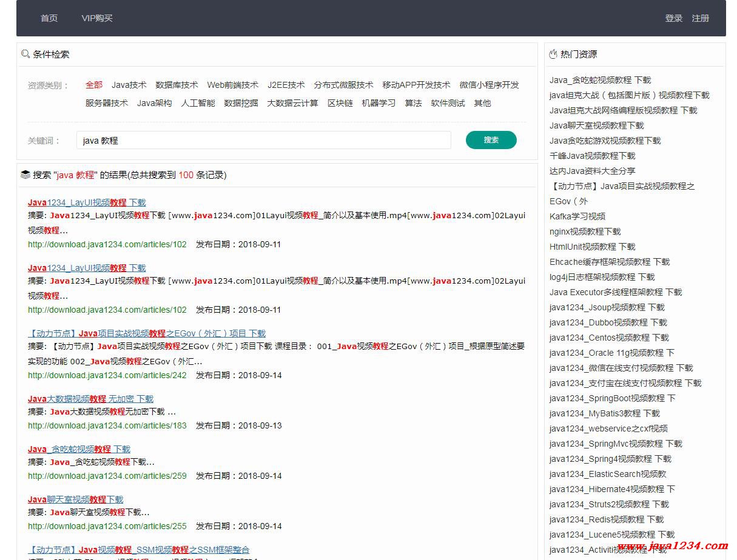Open hot resource java1234_ElasticSearch视频教
The image size is (737, 560).
pos(608,474)
